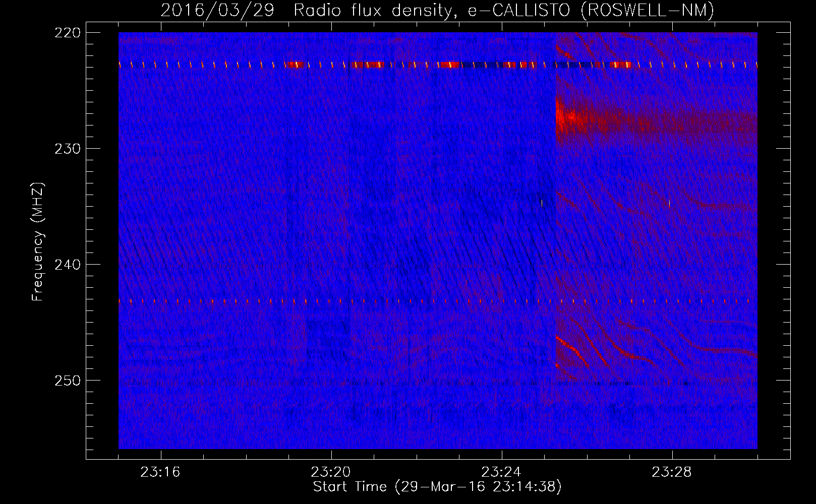Click the '23:28' time axis label
This screenshot has width=816, height=504.
(x=672, y=472)
